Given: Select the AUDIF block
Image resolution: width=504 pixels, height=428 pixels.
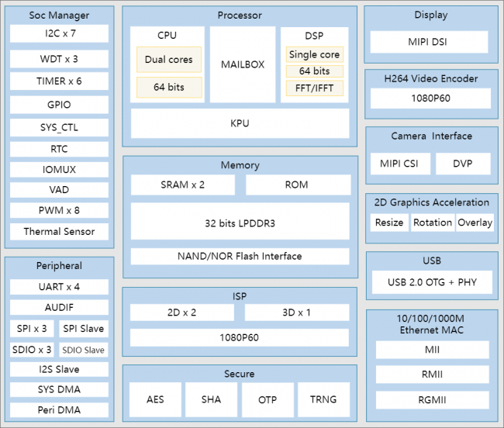Looking at the screenshot, I should pos(59,307).
